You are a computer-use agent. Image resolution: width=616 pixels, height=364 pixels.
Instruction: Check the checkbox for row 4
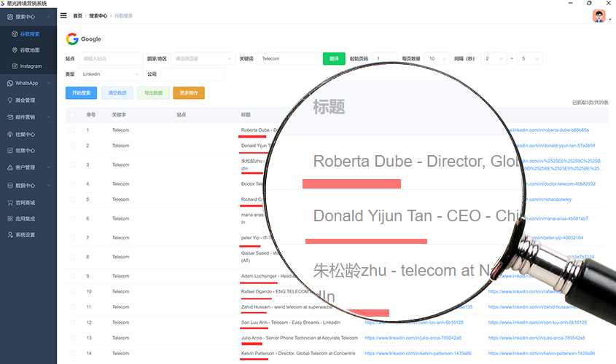[x=72, y=184]
